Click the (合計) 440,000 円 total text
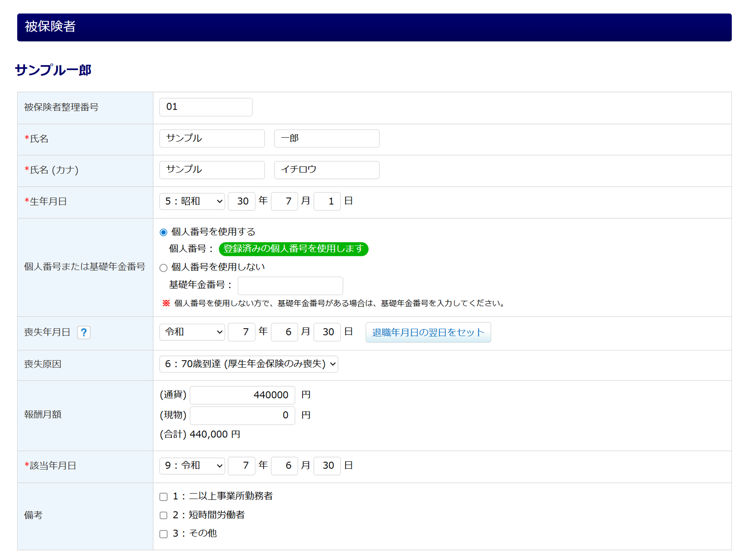Viewport: 749px width, 560px height. click(200, 434)
